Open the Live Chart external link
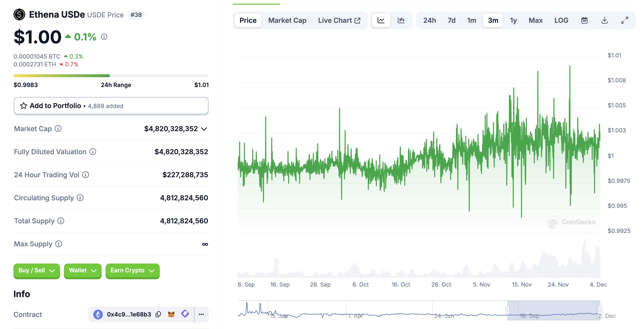 click(339, 20)
